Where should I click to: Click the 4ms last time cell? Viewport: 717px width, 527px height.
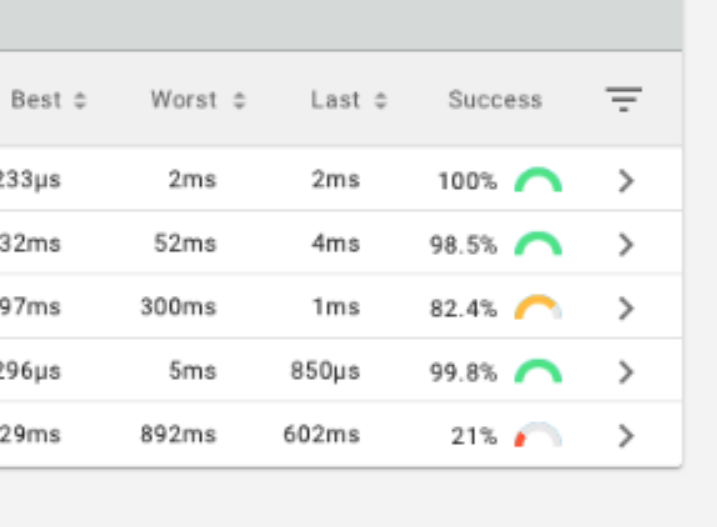click(x=336, y=243)
